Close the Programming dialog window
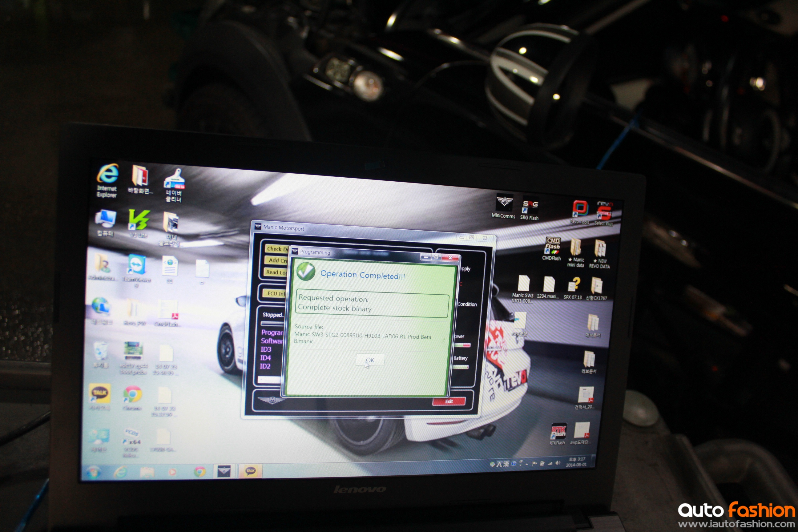Image resolution: width=798 pixels, height=532 pixels. [450, 257]
